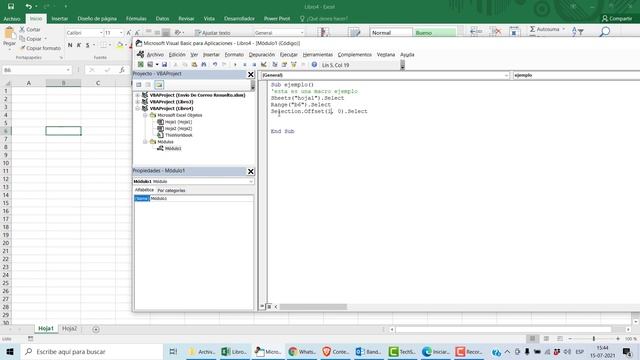
Task: Open the Desarrollador ribbon tab in Excel
Action: pyautogui.click(x=239, y=18)
